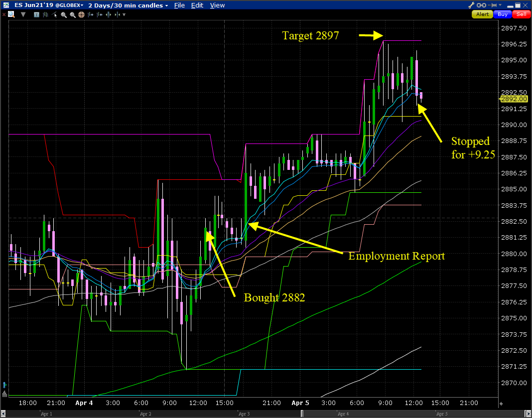Click the compress bar spacing icon
The height and width of the screenshot is (418, 532).
[118, 14]
